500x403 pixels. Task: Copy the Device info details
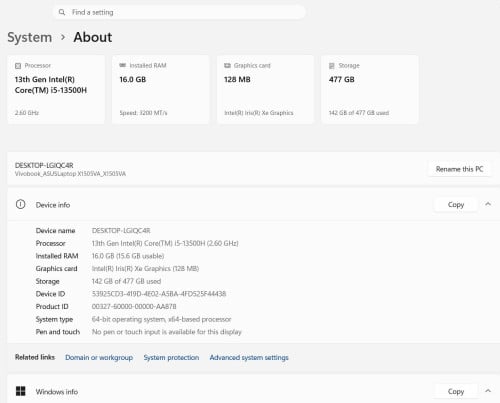pyautogui.click(x=456, y=204)
